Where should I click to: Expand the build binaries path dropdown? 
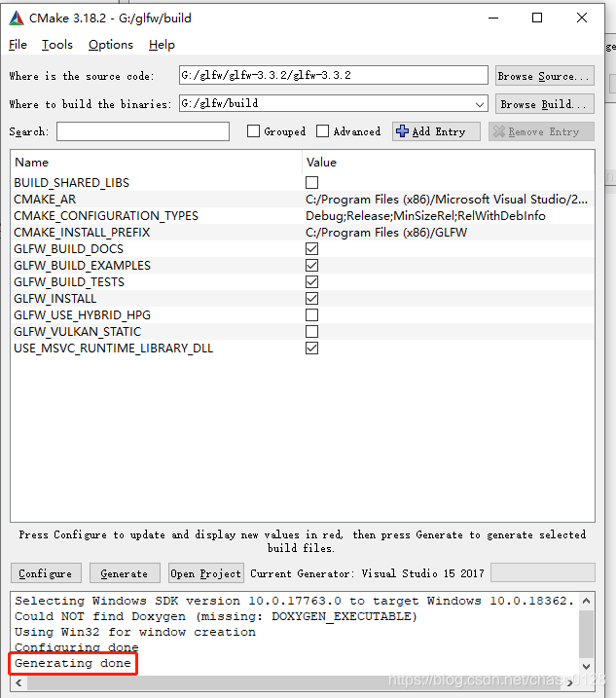click(480, 104)
